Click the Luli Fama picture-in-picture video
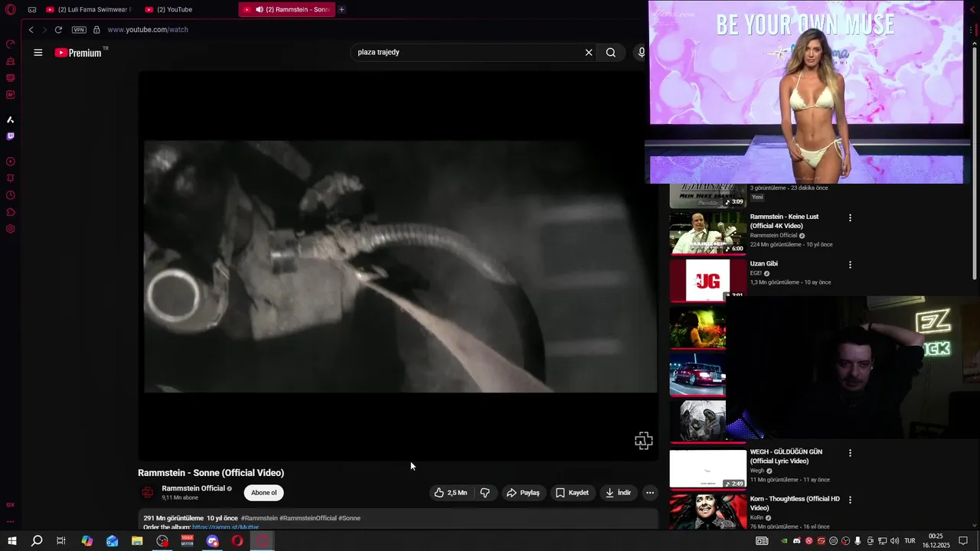980x551 pixels. pos(806,92)
